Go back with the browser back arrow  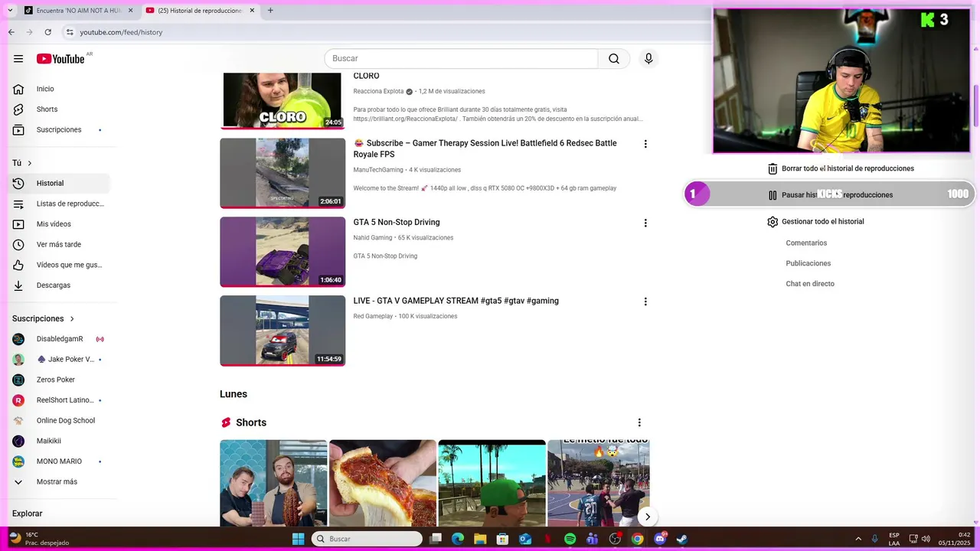[x=11, y=32]
